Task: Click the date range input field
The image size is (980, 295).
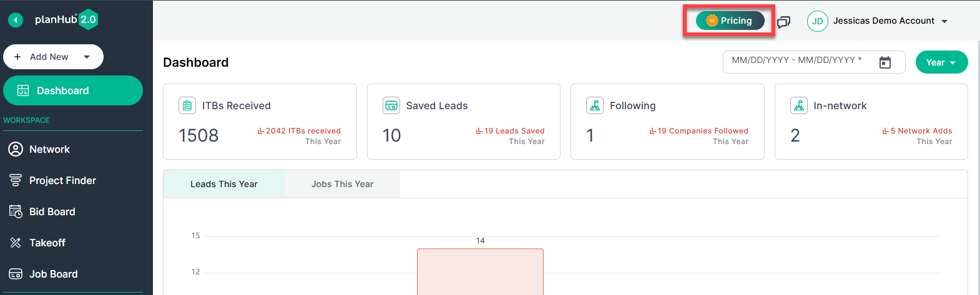Action: click(814, 62)
